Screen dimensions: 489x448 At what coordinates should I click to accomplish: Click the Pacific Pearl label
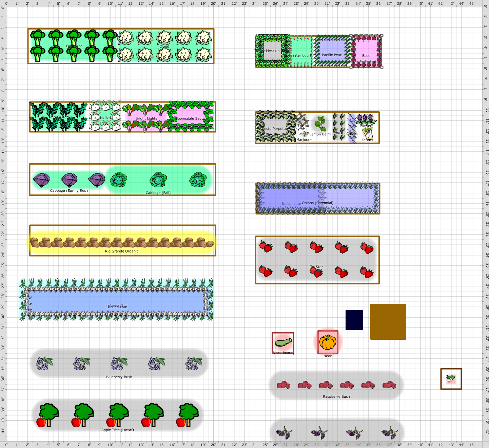click(x=332, y=55)
